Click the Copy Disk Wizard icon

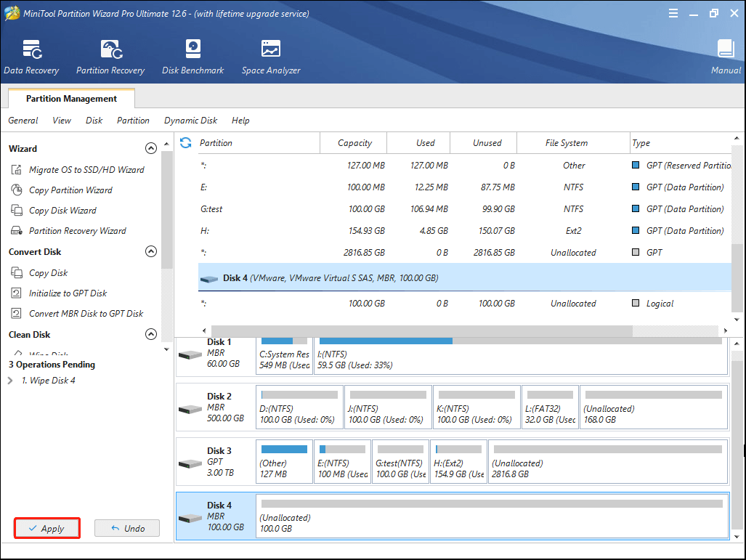pyautogui.click(x=17, y=211)
